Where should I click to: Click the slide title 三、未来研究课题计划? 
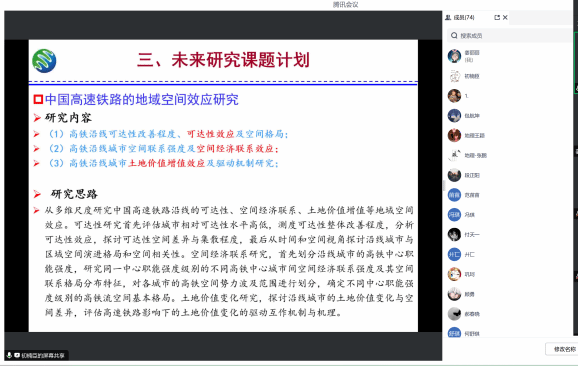223,60
